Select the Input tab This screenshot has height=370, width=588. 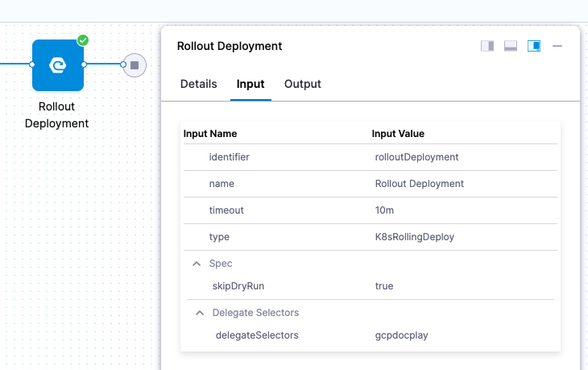(x=251, y=84)
